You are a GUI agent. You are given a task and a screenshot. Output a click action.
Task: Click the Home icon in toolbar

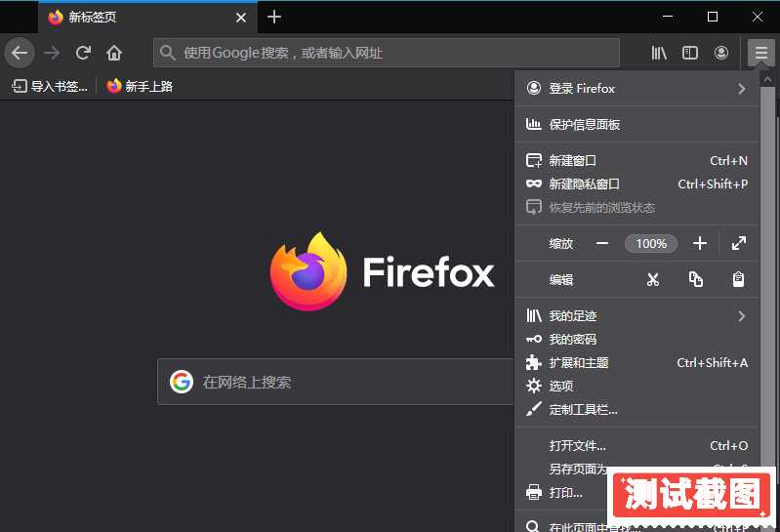(x=114, y=53)
